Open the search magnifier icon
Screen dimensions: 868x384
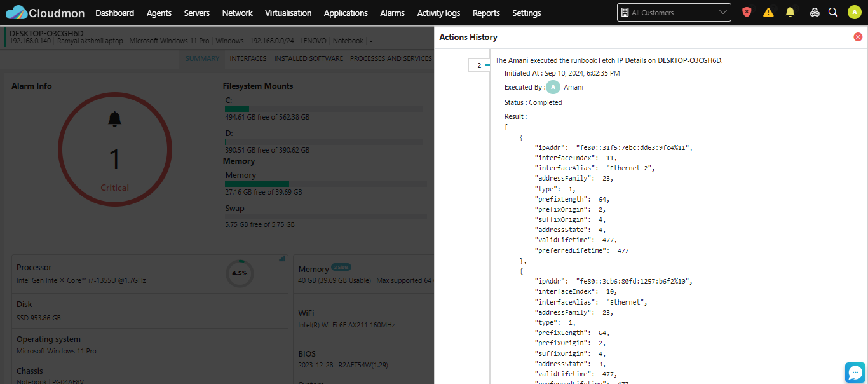(833, 12)
